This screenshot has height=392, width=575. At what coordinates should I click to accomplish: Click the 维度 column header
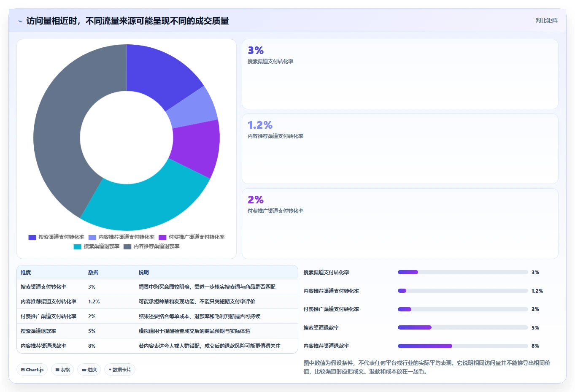(x=26, y=273)
